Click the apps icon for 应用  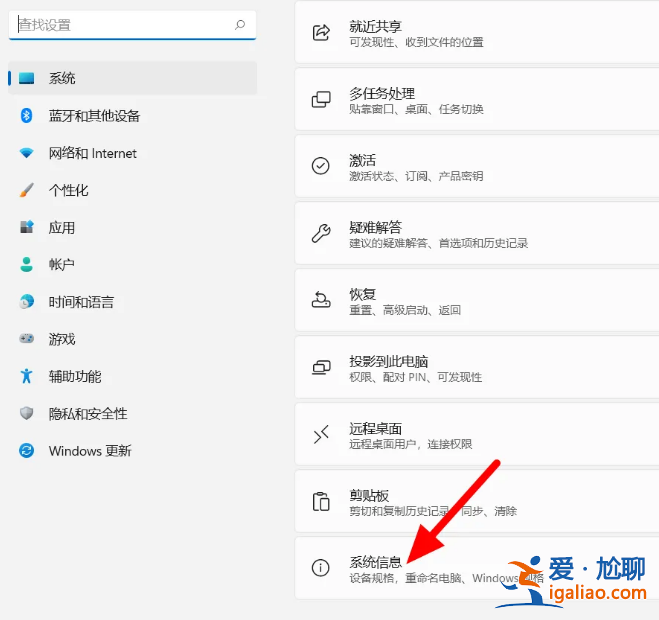tap(26, 227)
